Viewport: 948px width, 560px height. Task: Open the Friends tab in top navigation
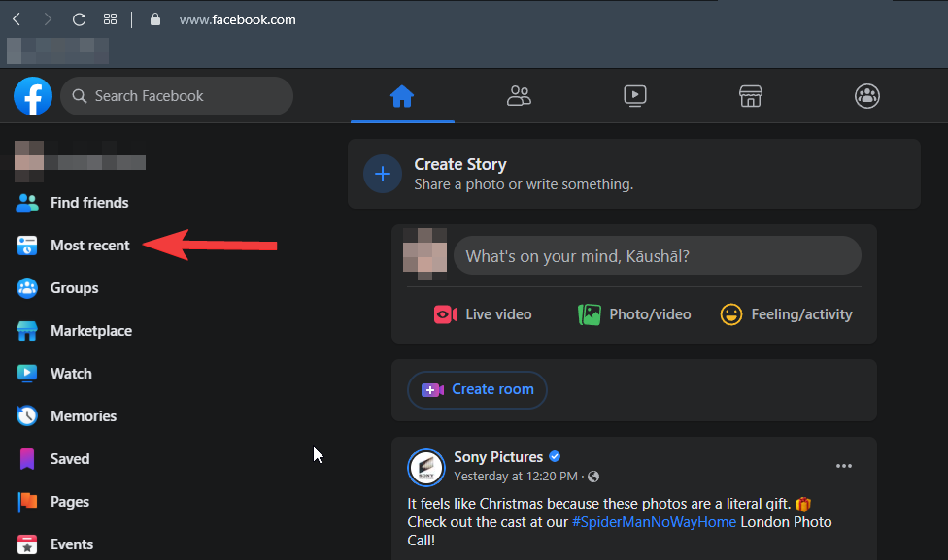519,96
